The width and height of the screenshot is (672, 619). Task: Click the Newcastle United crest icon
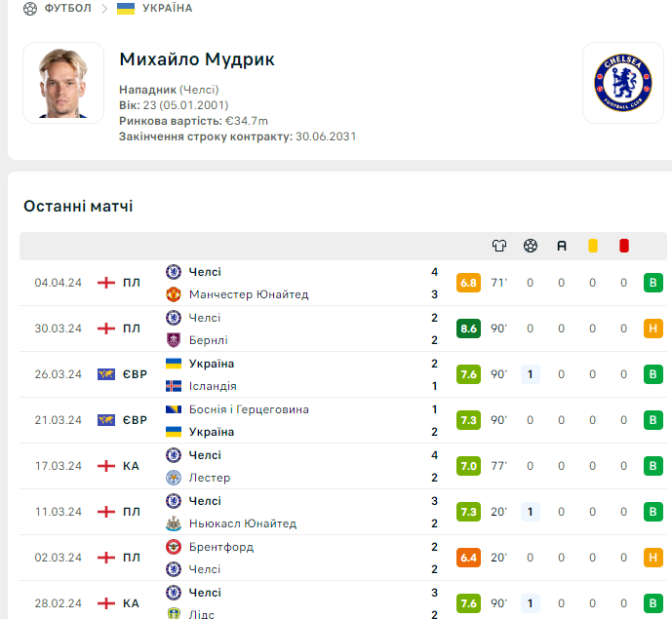tap(174, 523)
